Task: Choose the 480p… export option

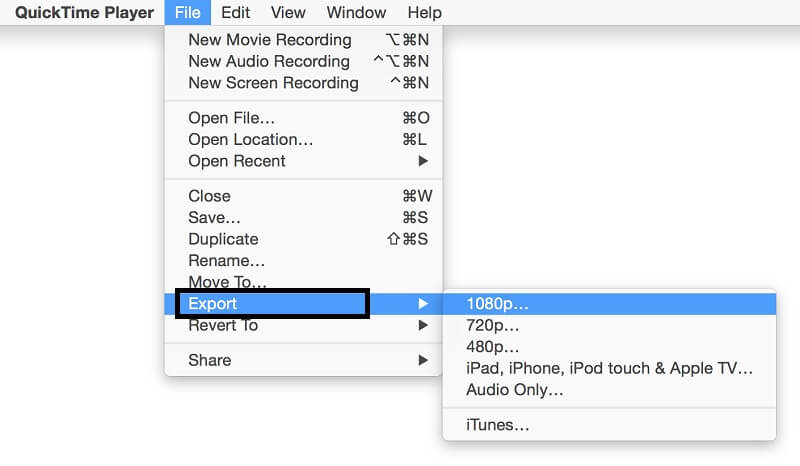Action: 493,347
